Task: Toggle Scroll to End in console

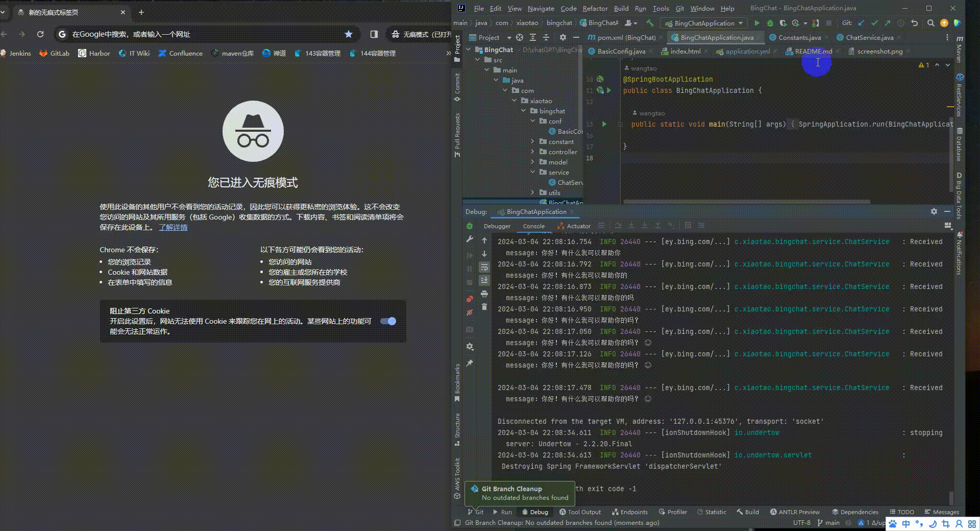Action: pyautogui.click(x=484, y=280)
